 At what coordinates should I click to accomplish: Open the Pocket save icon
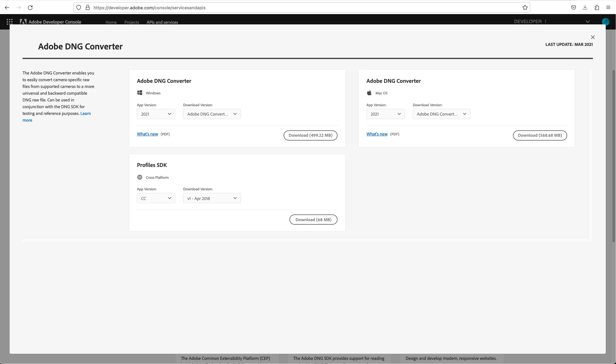[574, 7]
